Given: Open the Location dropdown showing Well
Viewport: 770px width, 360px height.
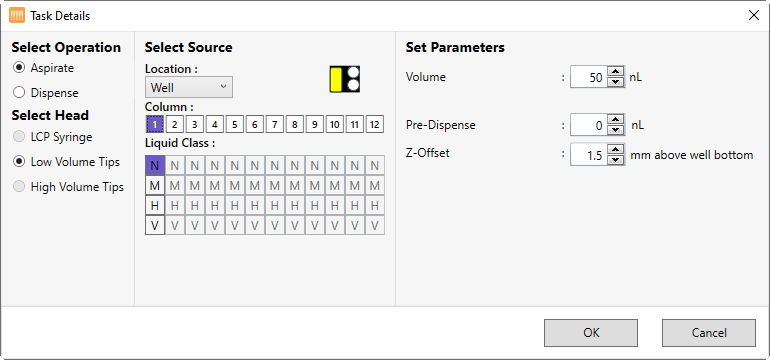Looking at the screenshot, I should [189, 87].
